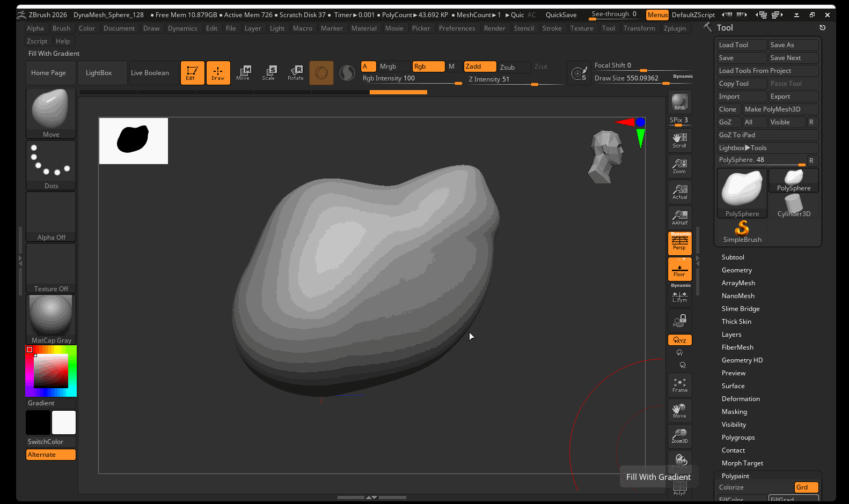Viewport: 849px width, 504px height.
Task: Expand the Geometry subpalette
Action: 736,270
